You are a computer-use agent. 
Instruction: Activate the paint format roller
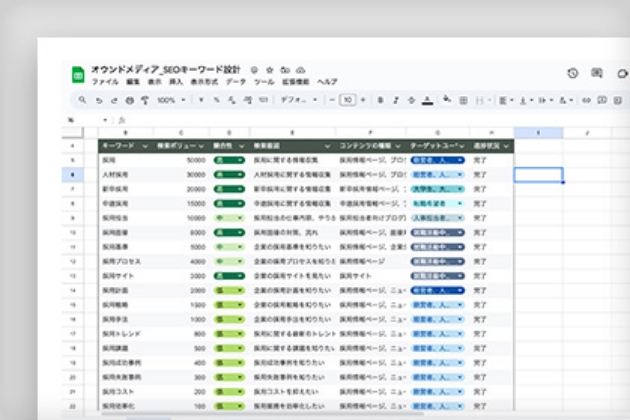145,100
